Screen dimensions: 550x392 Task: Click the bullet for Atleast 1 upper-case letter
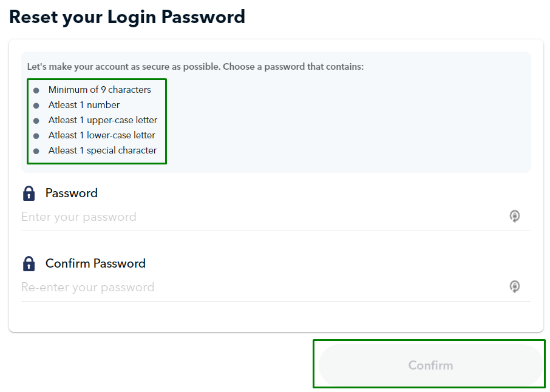37,120
